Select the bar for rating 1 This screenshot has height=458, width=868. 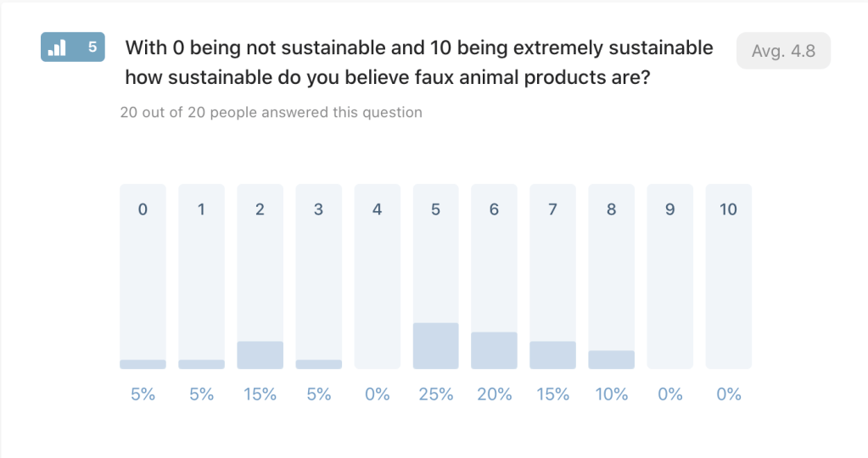coord(201,276)
